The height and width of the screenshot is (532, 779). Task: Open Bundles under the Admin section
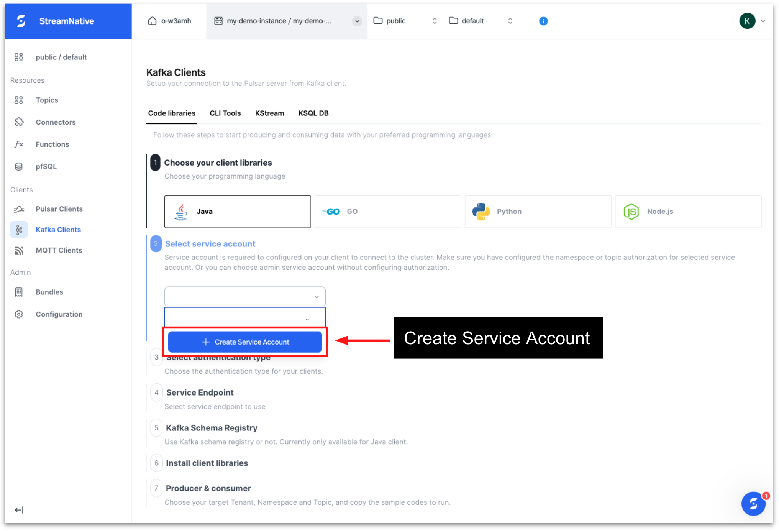(x=49, y=292)
